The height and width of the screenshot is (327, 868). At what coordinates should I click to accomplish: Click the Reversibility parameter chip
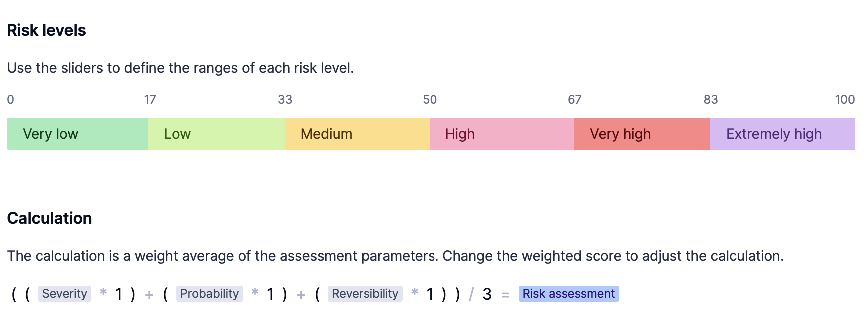[365, 294]
